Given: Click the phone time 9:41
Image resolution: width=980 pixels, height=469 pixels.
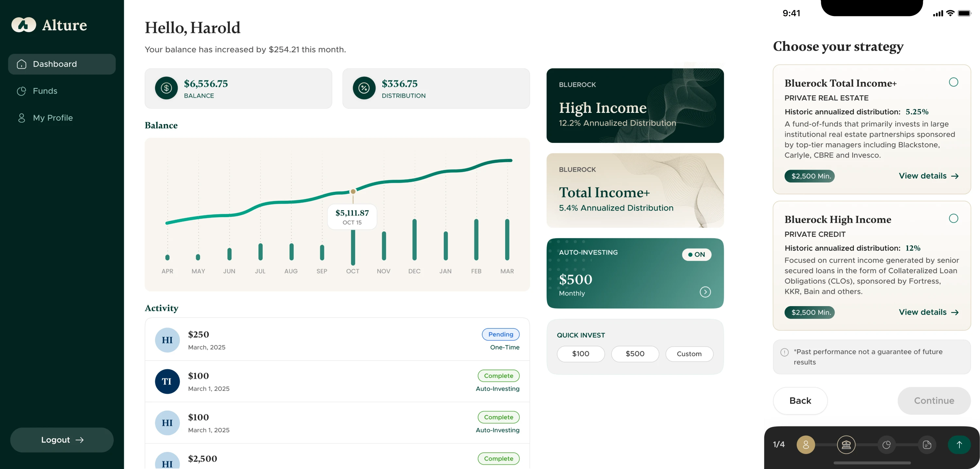Looking at the screenshot, I should pyautogui.click(x=791, y=13).
